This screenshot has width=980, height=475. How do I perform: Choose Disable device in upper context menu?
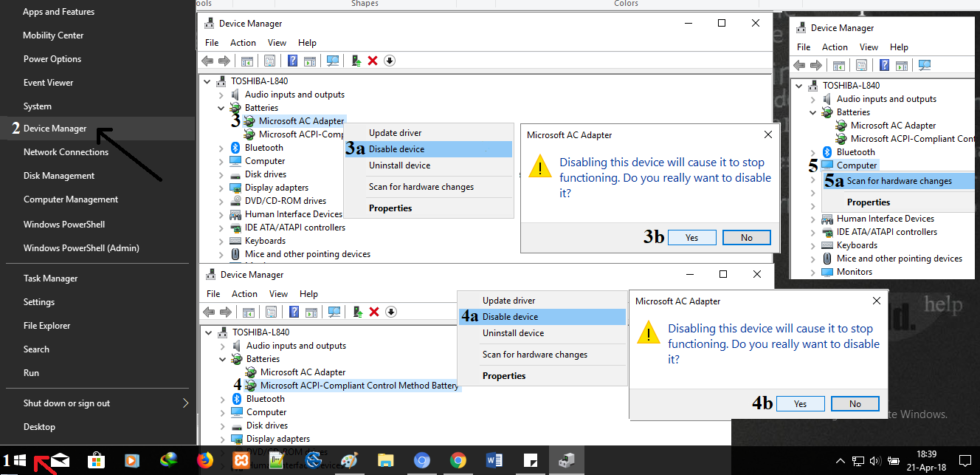point(429,149)
